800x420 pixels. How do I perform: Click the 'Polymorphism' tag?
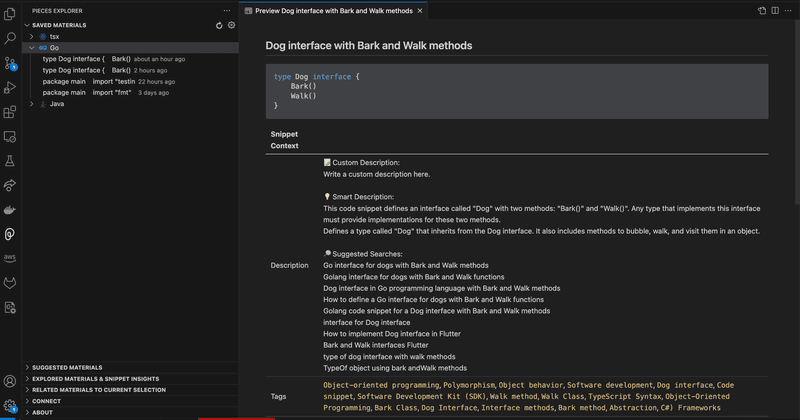(x=469, y=385)
